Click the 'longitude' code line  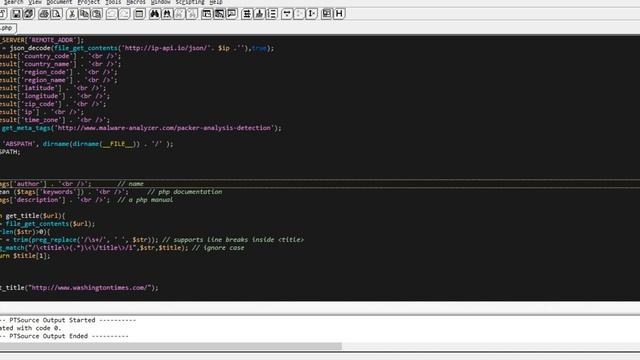[x=55, y=96]
